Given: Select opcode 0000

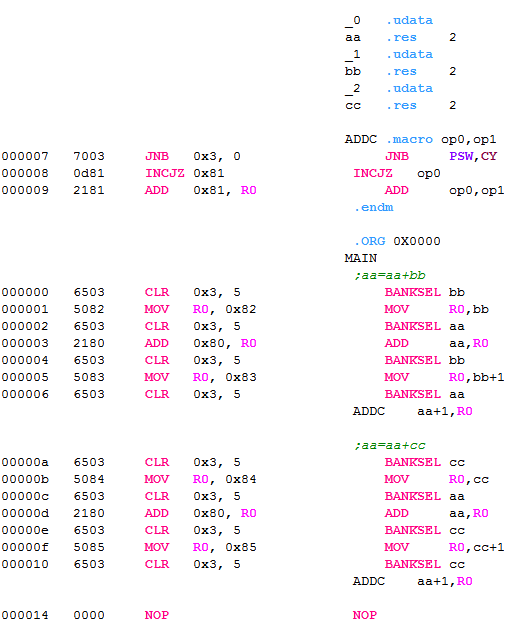Looking at the screenshot, I should point(89,615).
